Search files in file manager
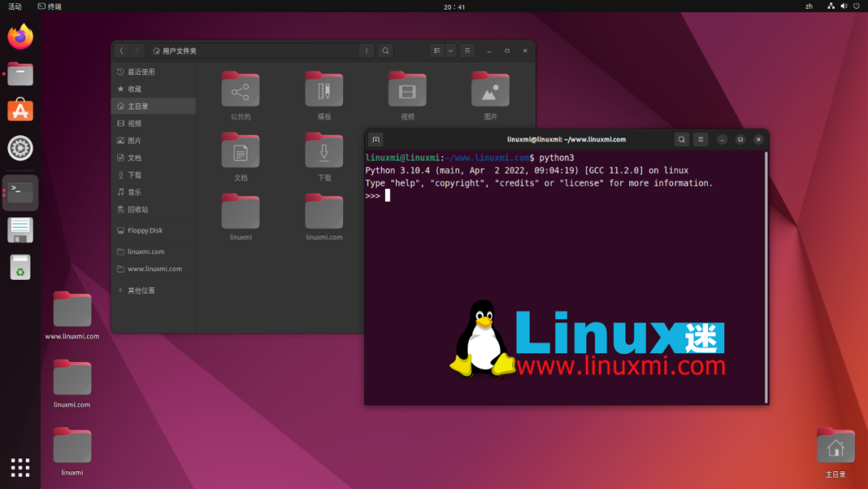This screenshot has height=489, width=868. (385, 51)
